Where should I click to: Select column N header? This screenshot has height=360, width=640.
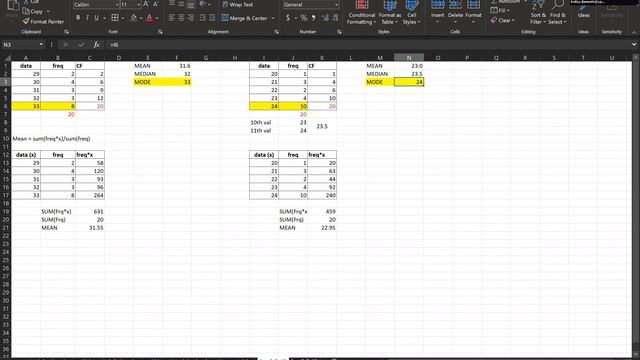pos(409,58)
